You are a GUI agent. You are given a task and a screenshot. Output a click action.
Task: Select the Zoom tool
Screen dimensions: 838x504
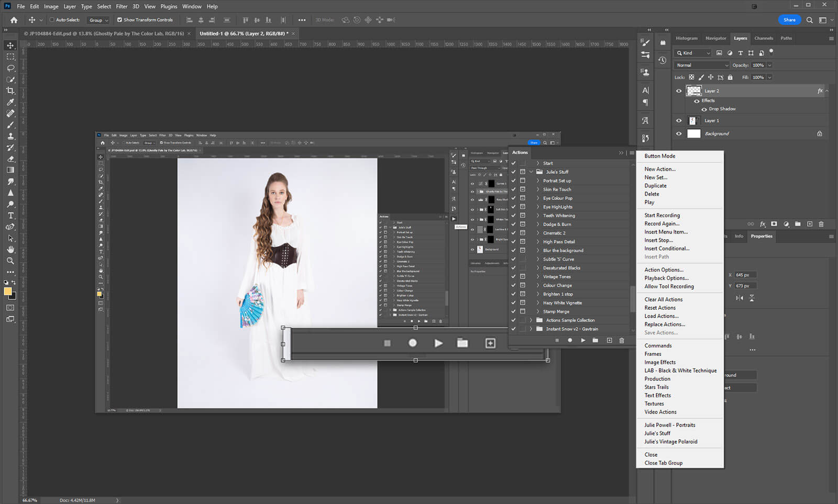(10, 261)
